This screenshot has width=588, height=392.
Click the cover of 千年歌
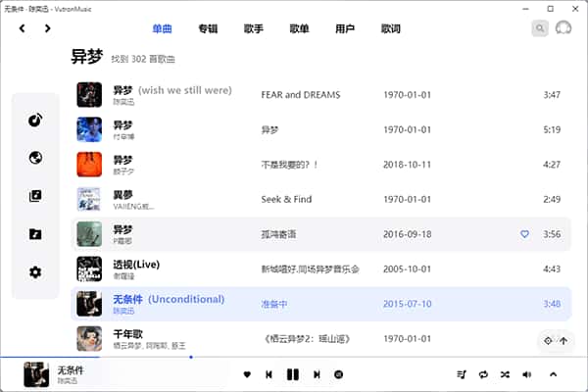click(89, 339)
